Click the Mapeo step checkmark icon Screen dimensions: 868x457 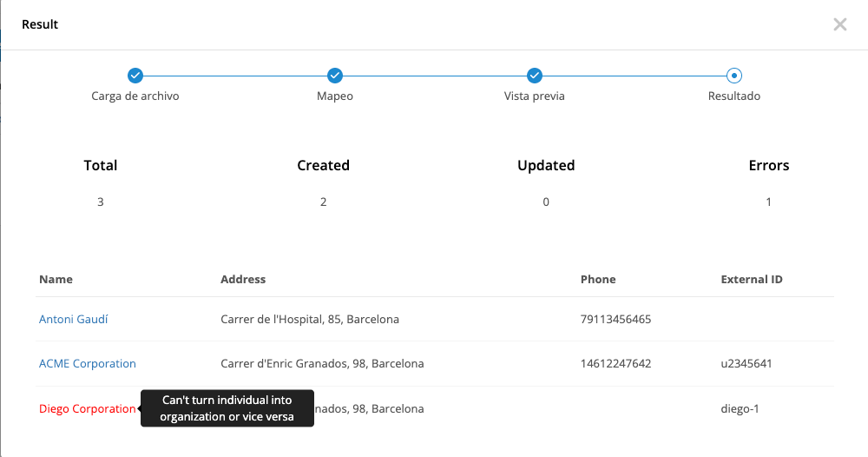tap(335, 76)
